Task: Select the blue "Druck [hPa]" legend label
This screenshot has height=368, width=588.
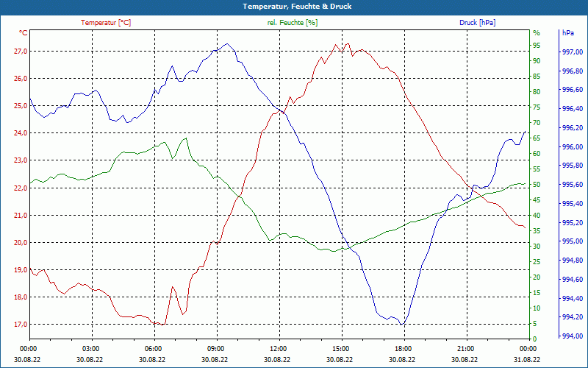Action: [477, 23]
